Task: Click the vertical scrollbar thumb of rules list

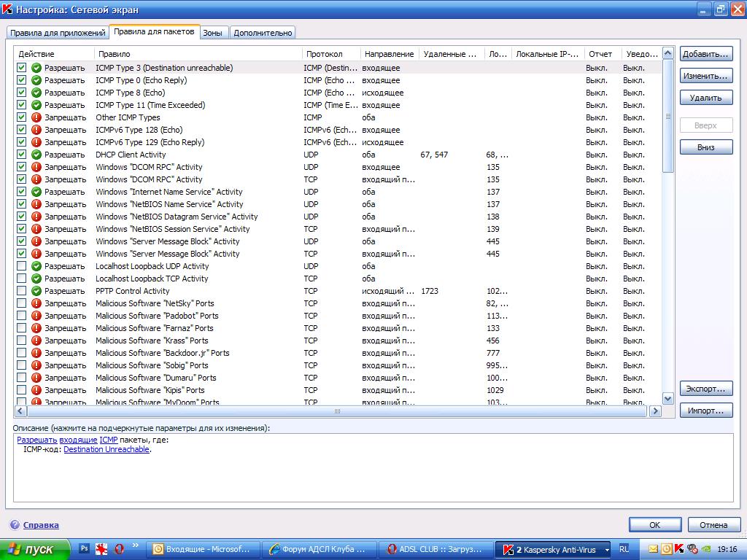Action: (668, 116)
